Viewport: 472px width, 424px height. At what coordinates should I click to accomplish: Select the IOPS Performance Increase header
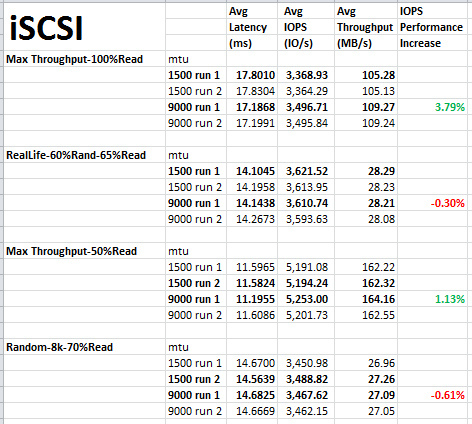432,27
